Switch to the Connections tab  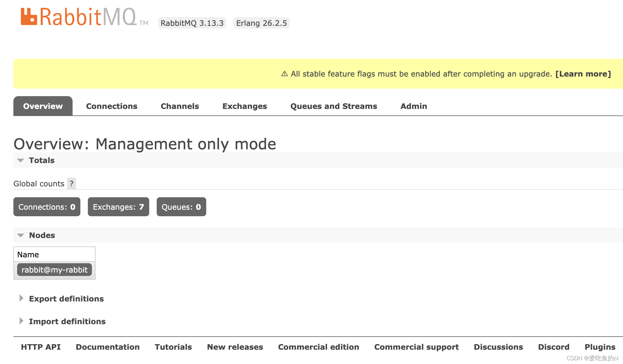(112, 106)
